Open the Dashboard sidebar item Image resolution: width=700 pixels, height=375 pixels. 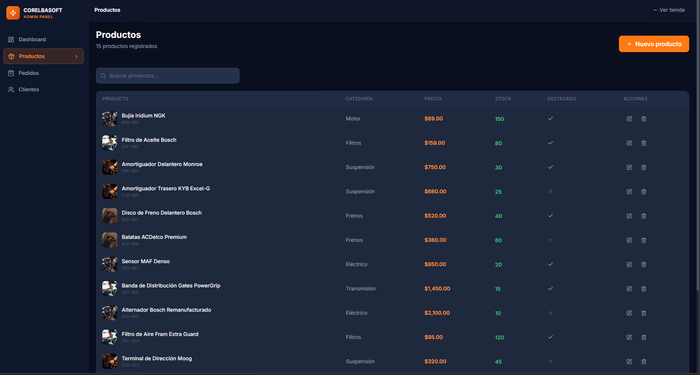43,39
